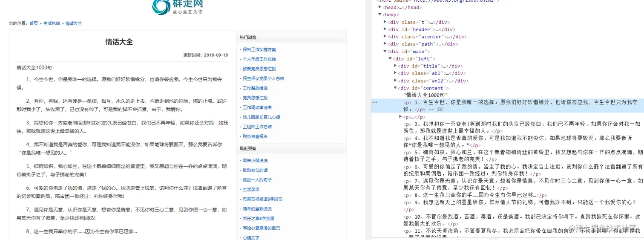This screenshot has width=644, height=240.
Task: Expand the div id="title" node
Action: pos(395,66)
